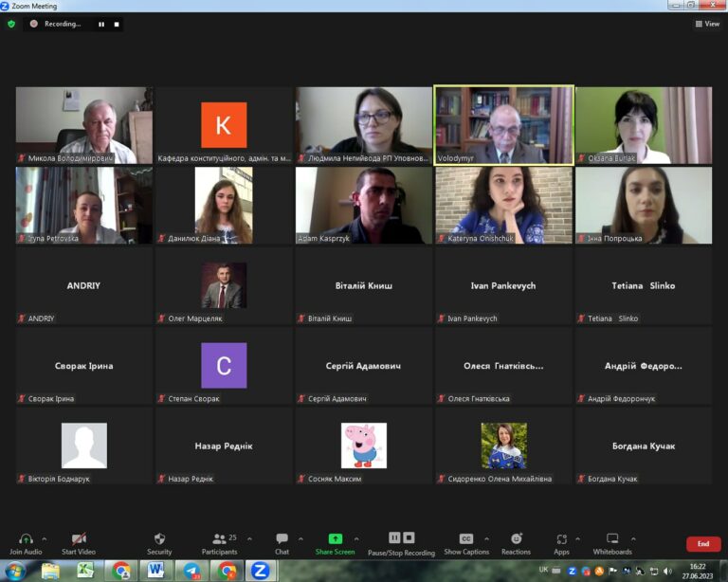Select Volodymyr's highlighted video tile
Image resolution: width=728 pixels, height=582 pixels.
click(503, 125)
